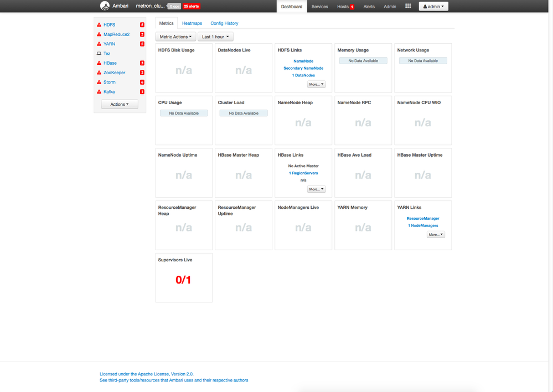The image size is (553, 392).
Task: Click the HBase alert triangle icon
Action: (99, 63)
